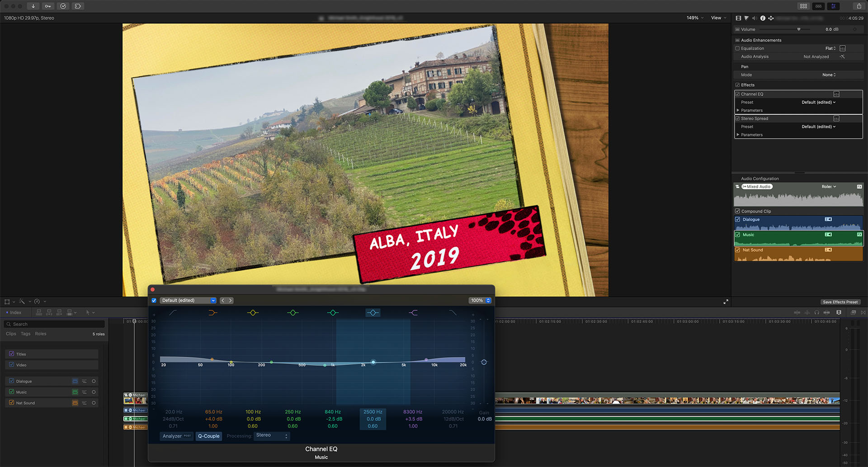
Task: Click the Save Effects Preset button
Action: point(840,302)
